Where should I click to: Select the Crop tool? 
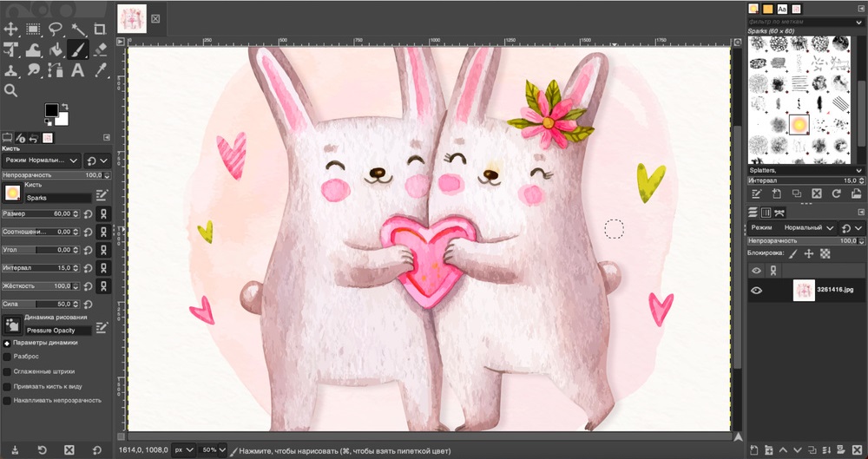point(100,30)
